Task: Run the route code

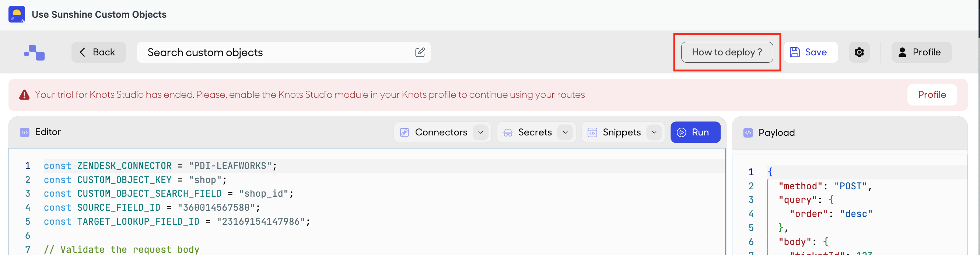Action: click(x=696, y=132)
